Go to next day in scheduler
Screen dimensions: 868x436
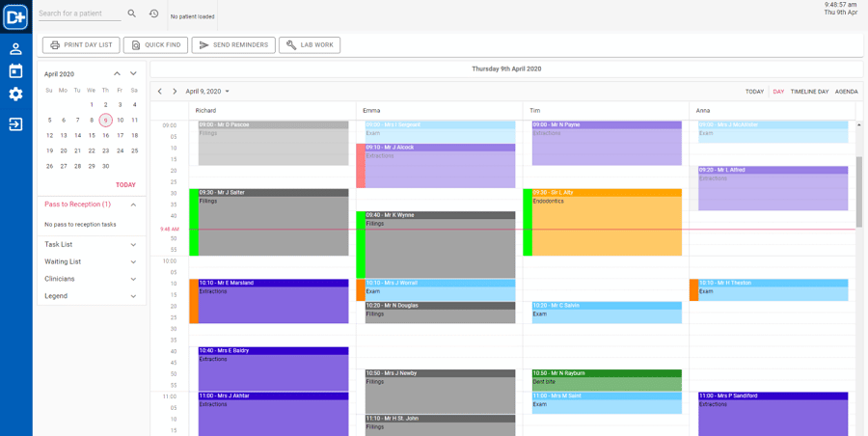coord(175,92)
